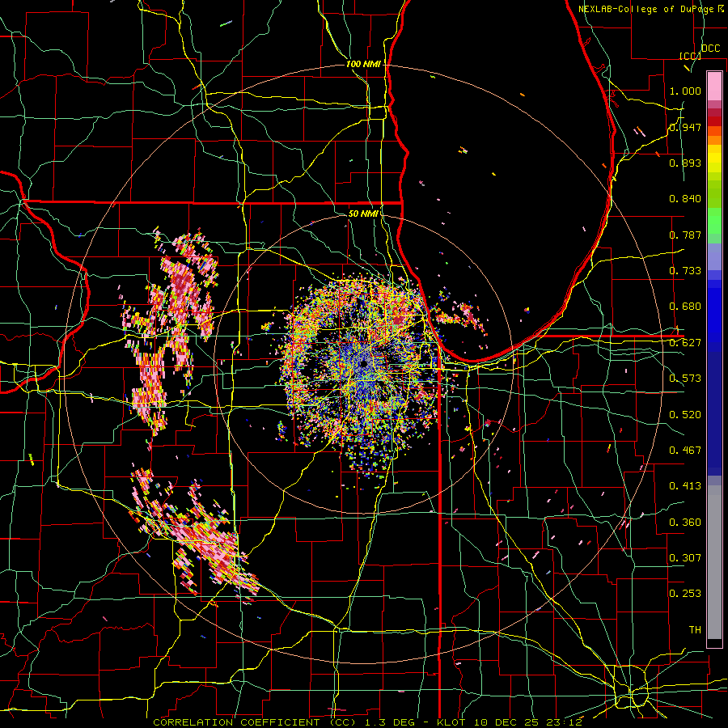Select the 0.627 legend value
The width and height of the screenshot is (728, 728).
[685, 343]
